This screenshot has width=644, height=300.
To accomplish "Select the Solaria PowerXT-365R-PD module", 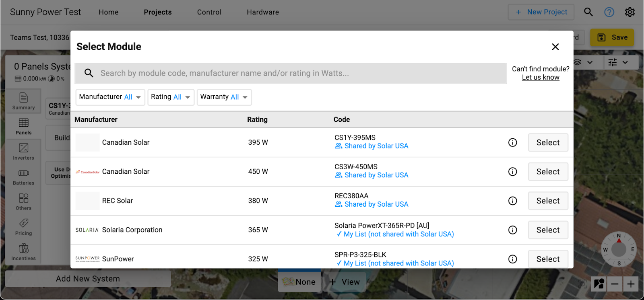I will 548,230.
